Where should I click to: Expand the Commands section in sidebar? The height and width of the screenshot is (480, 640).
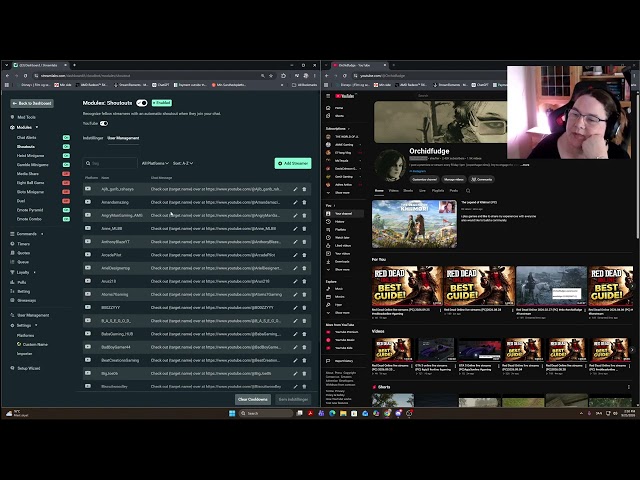coord(42,234)
